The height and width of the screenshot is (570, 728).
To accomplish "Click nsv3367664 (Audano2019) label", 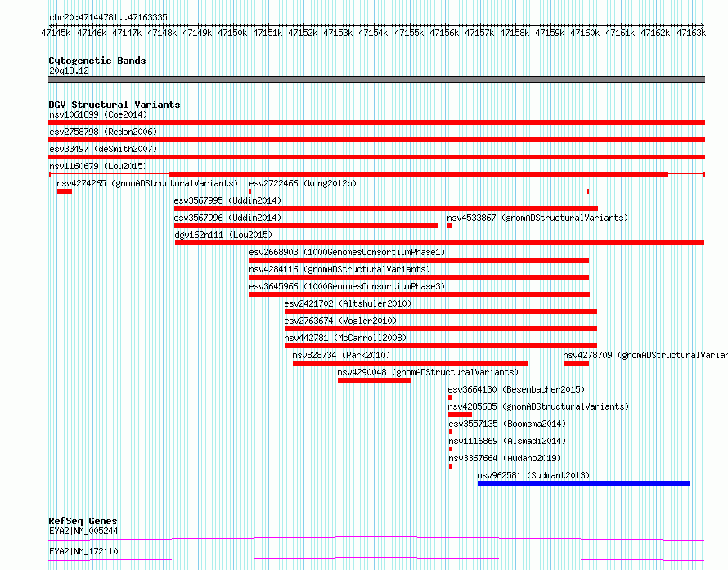I will click(505, 458).
